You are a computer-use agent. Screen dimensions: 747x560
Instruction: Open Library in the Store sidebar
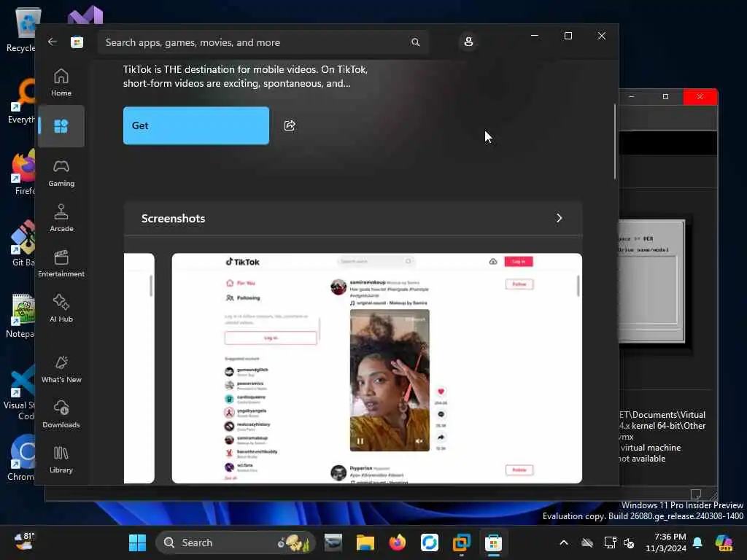coord(61,460)
